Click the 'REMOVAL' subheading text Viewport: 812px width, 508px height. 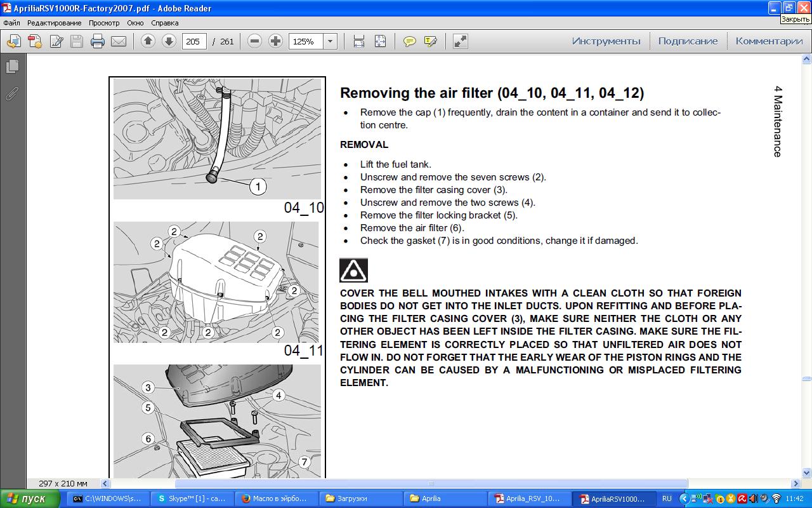pyautogui.click(x=364, y=145)
